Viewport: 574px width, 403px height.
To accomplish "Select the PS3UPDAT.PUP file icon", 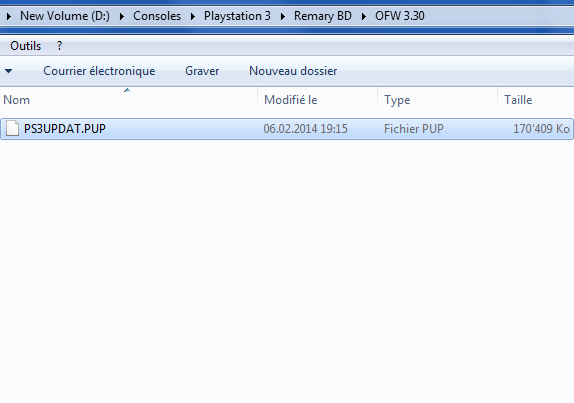I will [x=12, y=128].
